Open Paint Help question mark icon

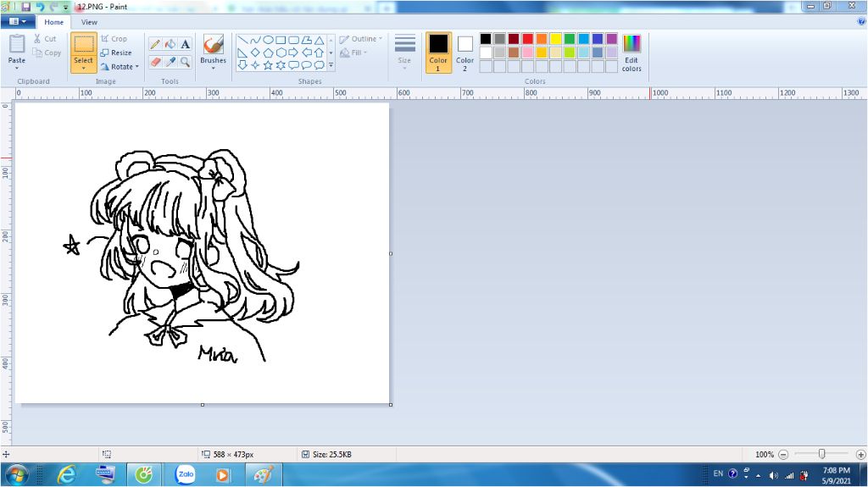pyautogui.click(x=861, y=21)
